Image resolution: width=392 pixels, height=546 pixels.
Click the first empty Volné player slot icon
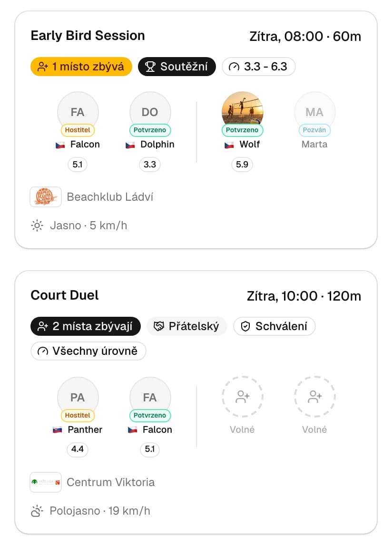click(x=242, y=397)
